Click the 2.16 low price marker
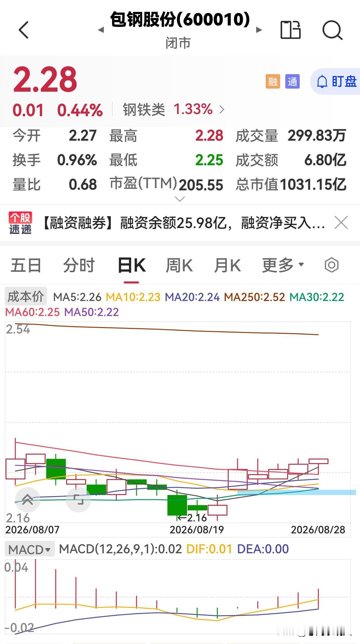 [x=193, y=518]
